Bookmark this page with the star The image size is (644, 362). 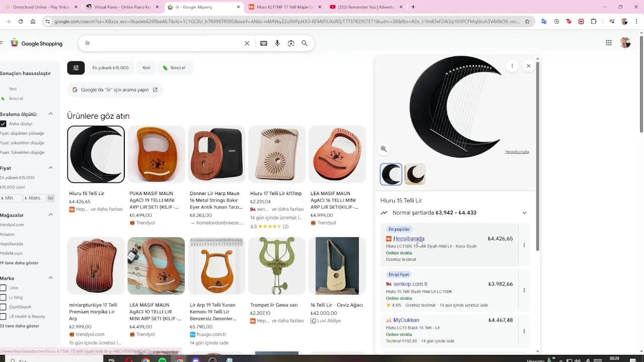pos(527,22)
